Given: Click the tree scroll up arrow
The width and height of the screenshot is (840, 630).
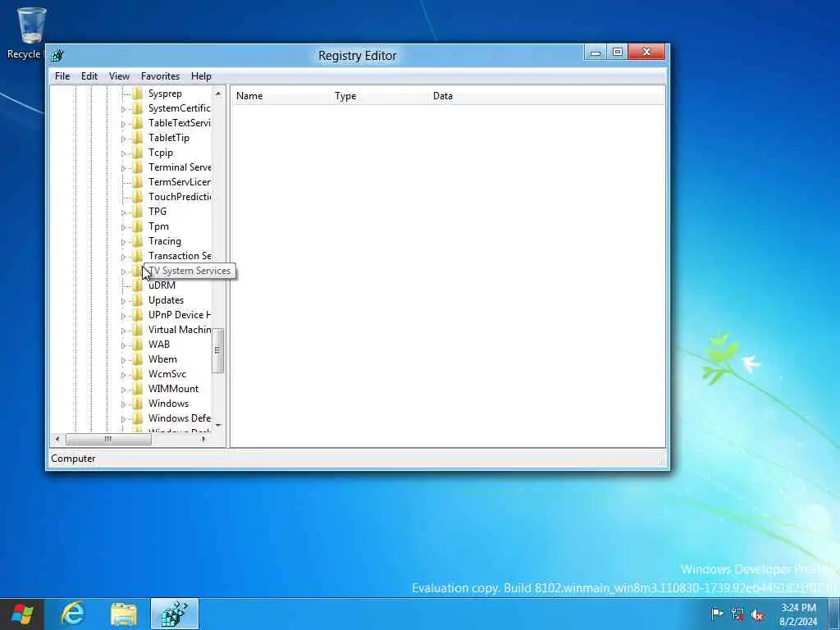Looking at the screenshot, I should pos(218,94).
